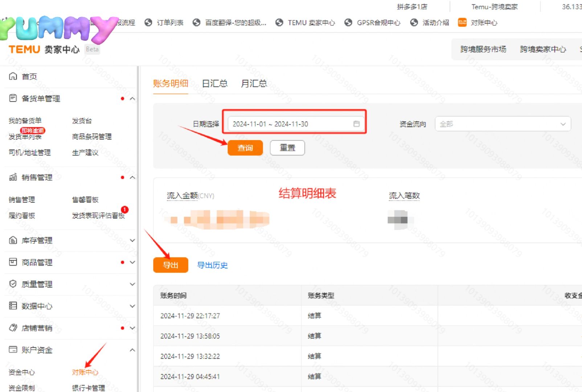Select row 2024-11-29 13:32:22

click(x=368, y=356)
